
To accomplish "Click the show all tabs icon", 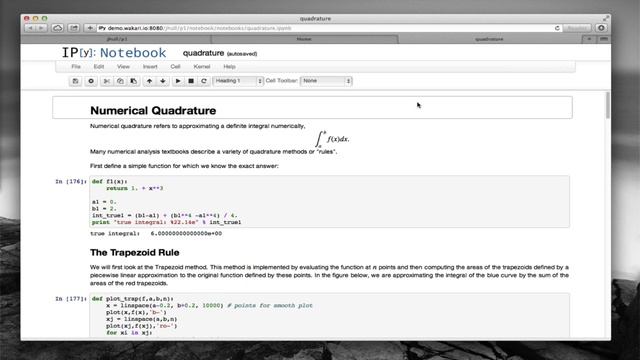I will [604, 39].
